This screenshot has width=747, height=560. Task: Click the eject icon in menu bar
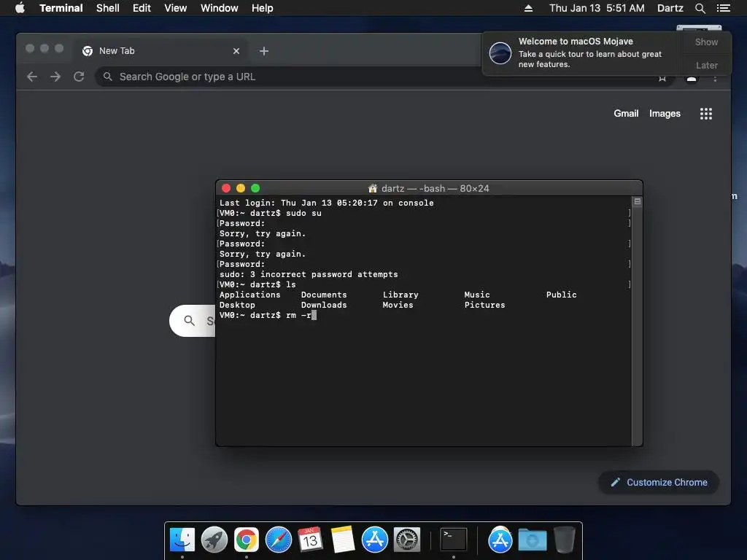[528, 8]
